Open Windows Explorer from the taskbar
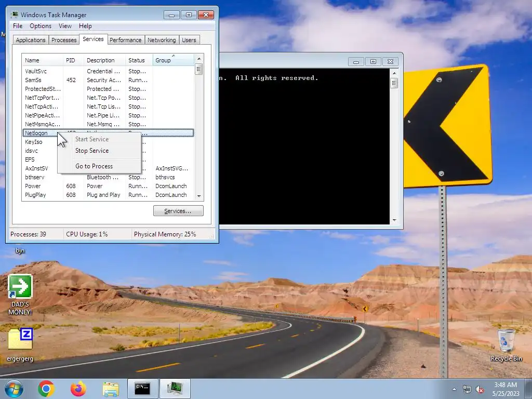The height and width of the screenshot is (399, 532). (x=111, y=389)
